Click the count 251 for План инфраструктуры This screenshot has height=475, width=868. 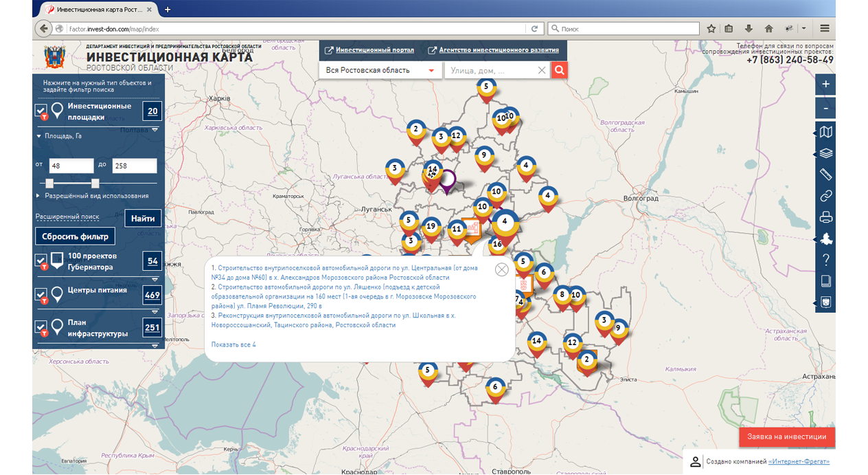(x=152, y=328)
